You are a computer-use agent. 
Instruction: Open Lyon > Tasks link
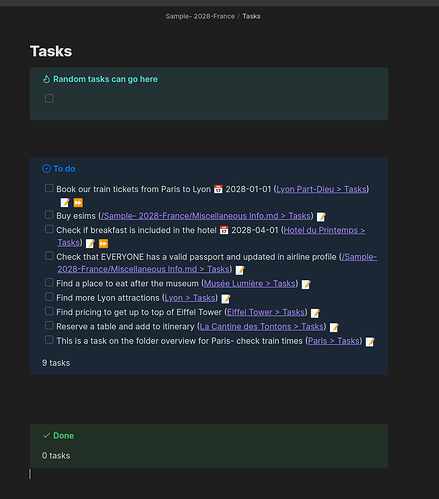[190, 298]
